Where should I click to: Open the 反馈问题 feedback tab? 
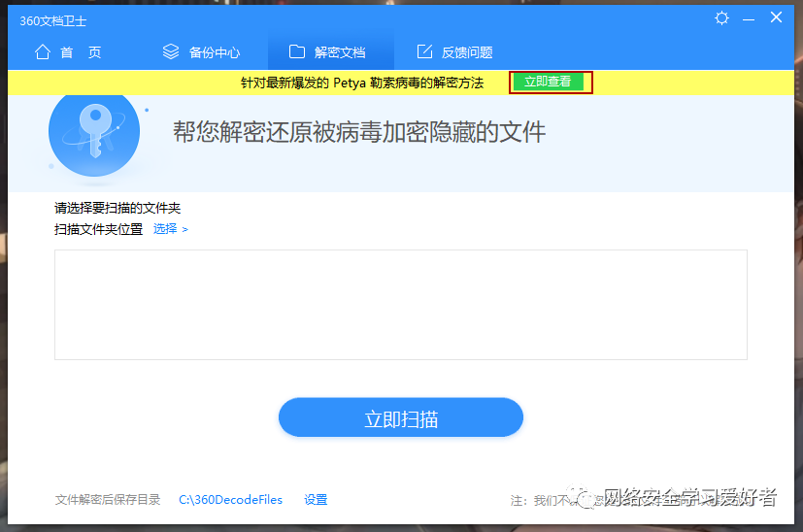click(454, 52)
